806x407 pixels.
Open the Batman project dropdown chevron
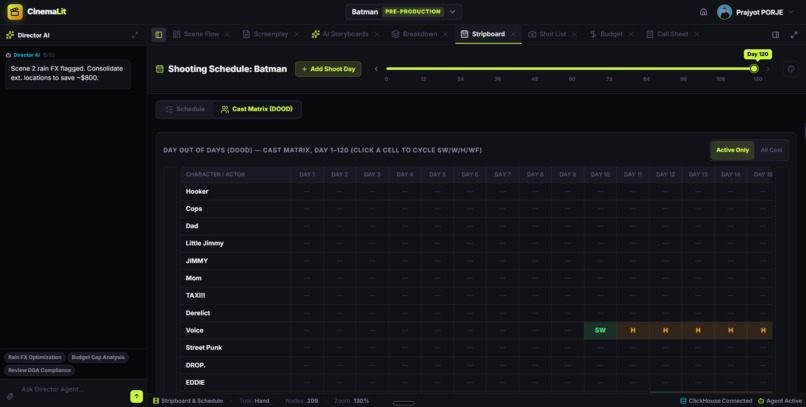pyautogui.click(x=452, y=12)
